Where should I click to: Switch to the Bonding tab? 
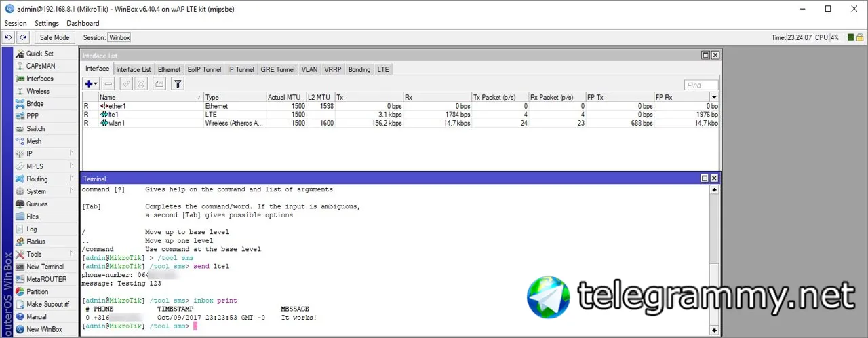tap(359, 69)
